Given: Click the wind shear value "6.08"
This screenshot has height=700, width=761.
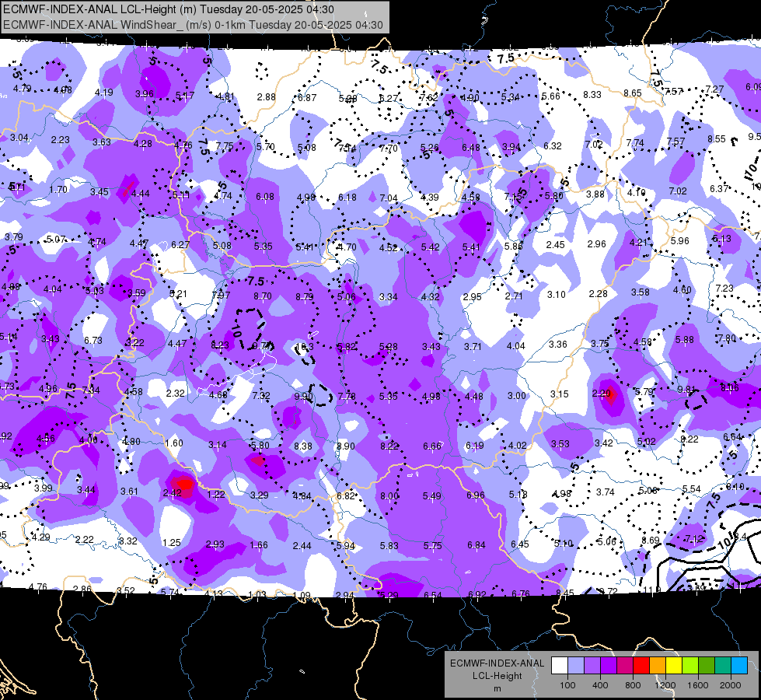Looking at the screenshot, I should tap(265, 197).
